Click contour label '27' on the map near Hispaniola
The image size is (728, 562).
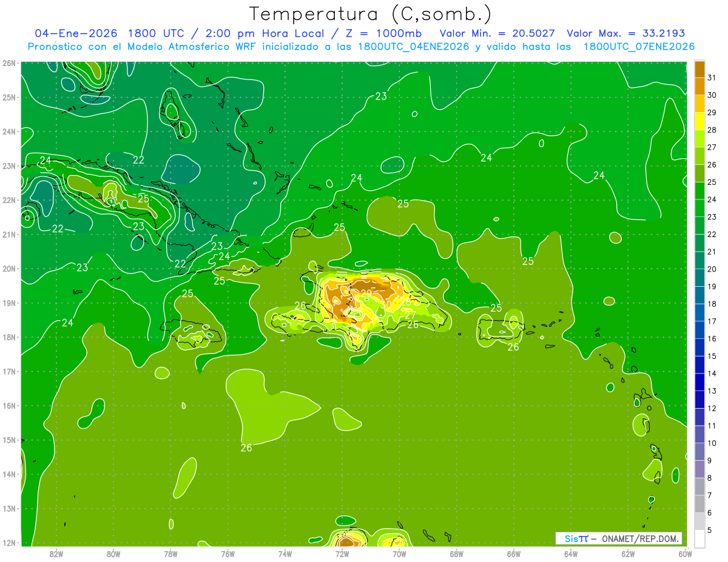tap(411, 315)
